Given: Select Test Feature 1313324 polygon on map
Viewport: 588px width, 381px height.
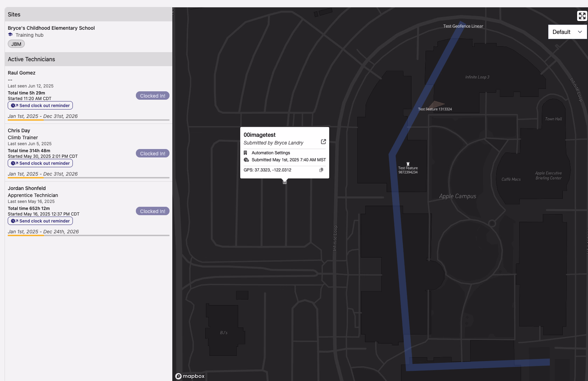Looking at the screenshot, I should pyautogui.click(x=436, y=104).
